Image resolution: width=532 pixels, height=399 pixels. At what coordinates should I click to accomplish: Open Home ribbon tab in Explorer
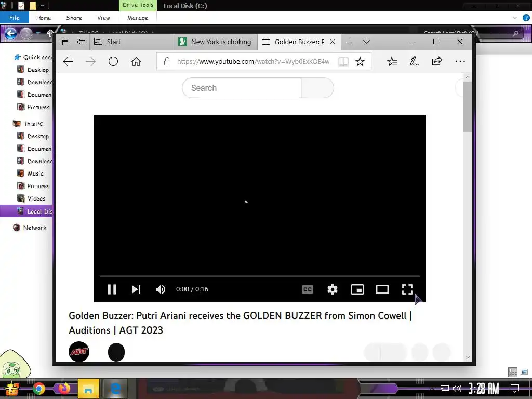coord(44,18)
